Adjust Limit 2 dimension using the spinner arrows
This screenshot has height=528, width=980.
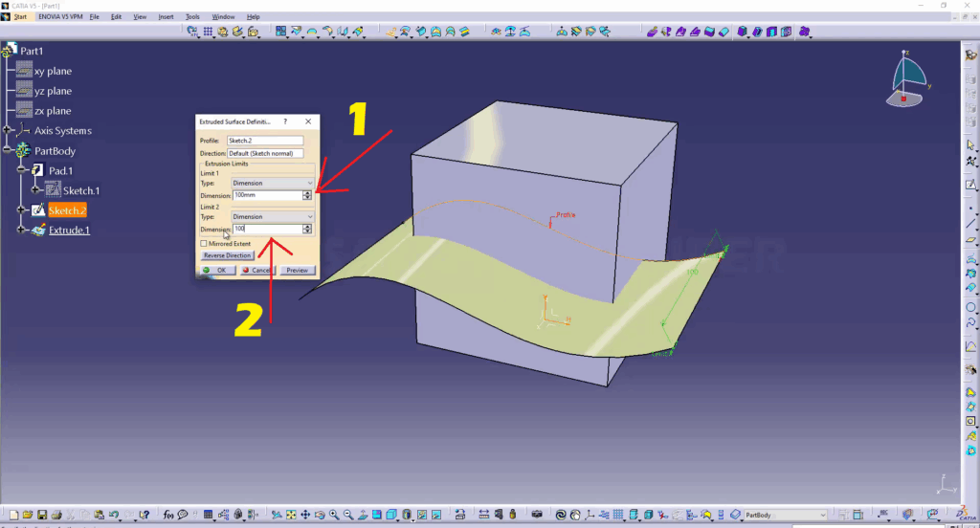pyautogui.click(x=307, y=230)
